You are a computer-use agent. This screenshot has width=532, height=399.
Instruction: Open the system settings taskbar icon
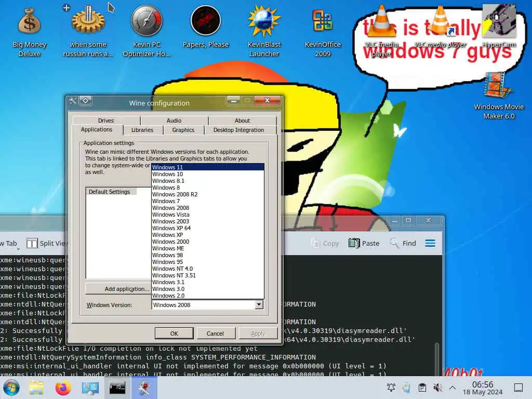coord(90,388)
